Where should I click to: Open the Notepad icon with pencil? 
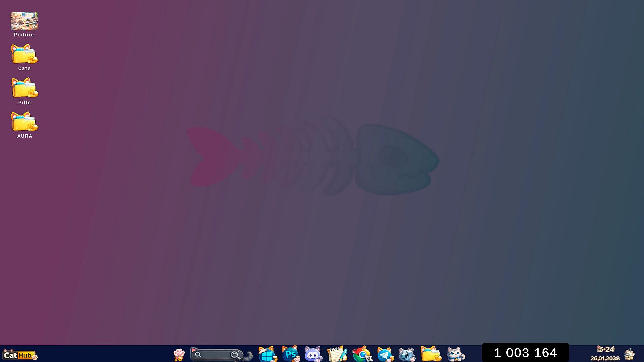click(x=337, y=354)
